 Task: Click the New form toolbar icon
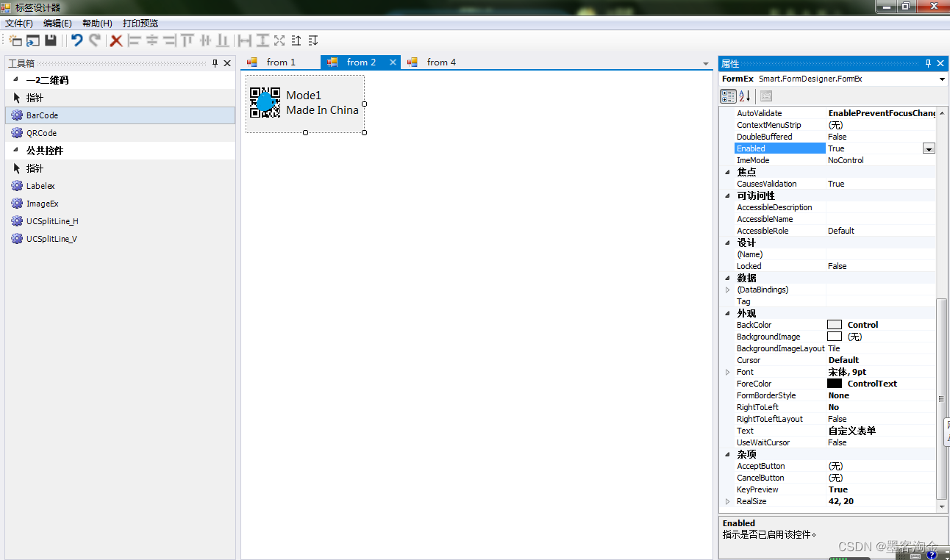coord(16,40)
